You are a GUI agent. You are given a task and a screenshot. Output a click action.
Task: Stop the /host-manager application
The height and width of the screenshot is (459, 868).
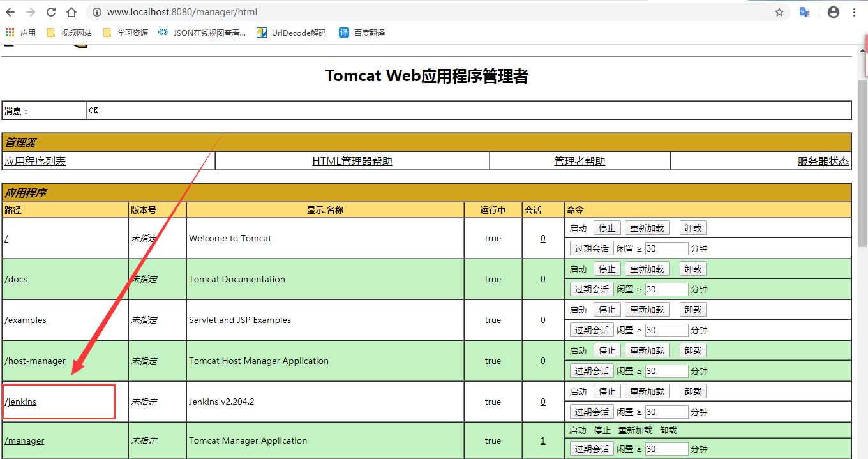tap(607, 350)
